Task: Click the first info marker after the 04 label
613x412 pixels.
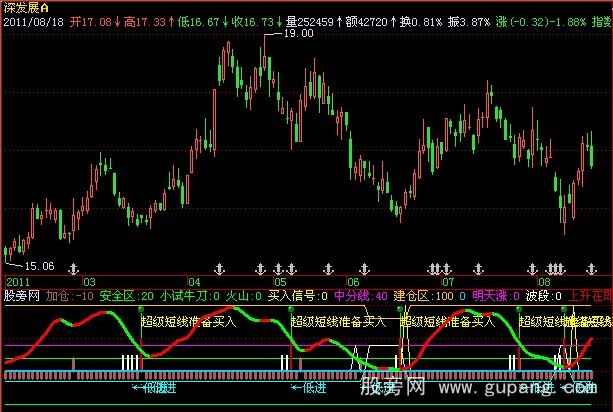Action: (220, 269)
